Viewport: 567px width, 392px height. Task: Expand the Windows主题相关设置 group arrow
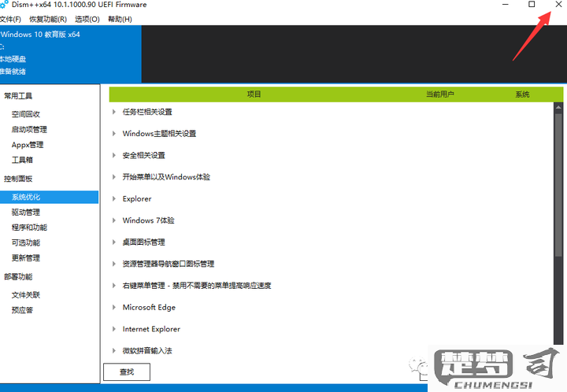(x=114, y=134)
